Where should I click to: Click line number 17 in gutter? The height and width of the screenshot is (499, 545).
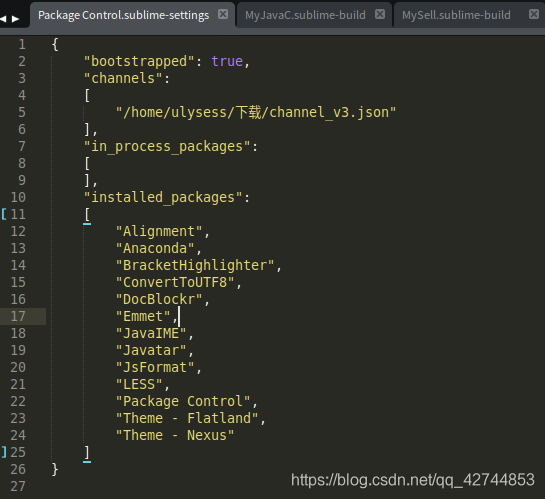(18, 317)
